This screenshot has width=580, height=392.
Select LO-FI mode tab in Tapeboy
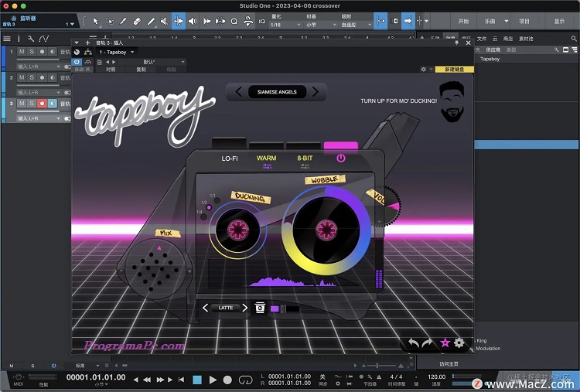point(230,159)
